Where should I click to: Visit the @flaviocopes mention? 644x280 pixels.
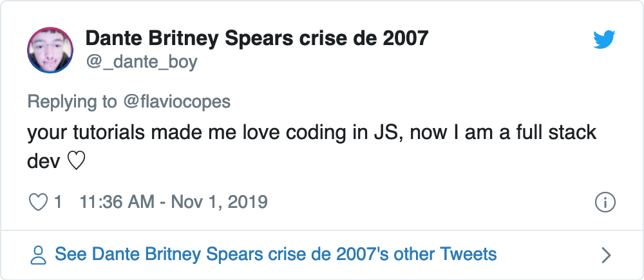[176, 102]
